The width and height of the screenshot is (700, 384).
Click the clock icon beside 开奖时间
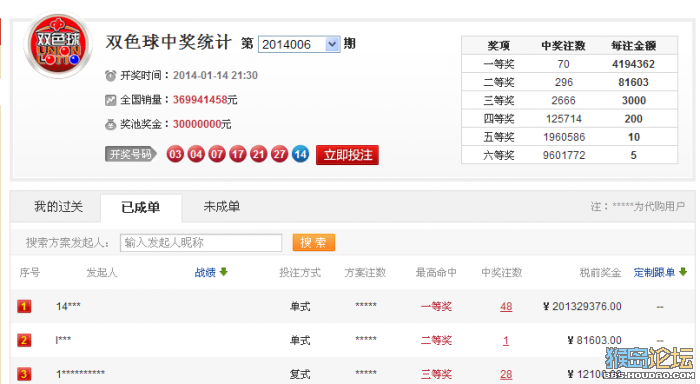click(111, 75)
